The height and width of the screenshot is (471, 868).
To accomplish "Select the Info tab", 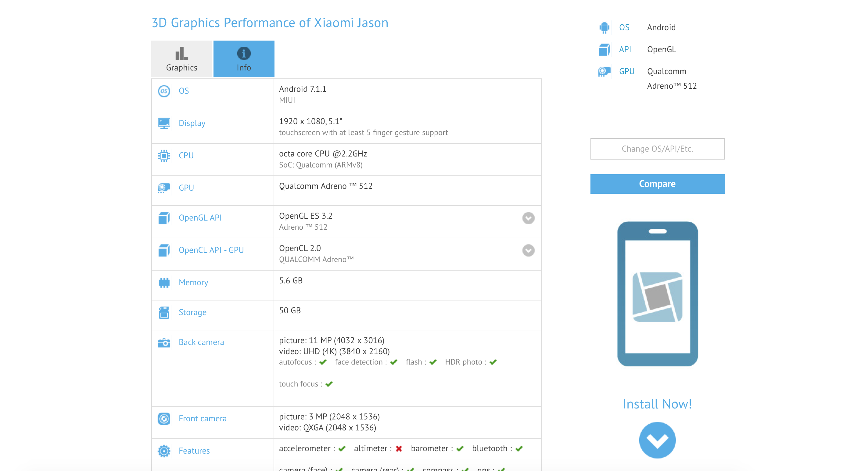I will pos(244,59).
